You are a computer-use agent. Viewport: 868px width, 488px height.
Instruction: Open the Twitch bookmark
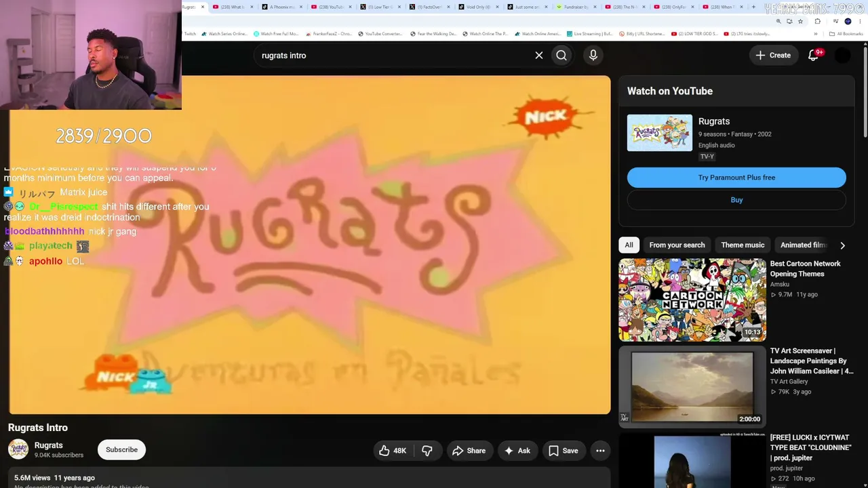pyautogui.click(x=190, y=34)
